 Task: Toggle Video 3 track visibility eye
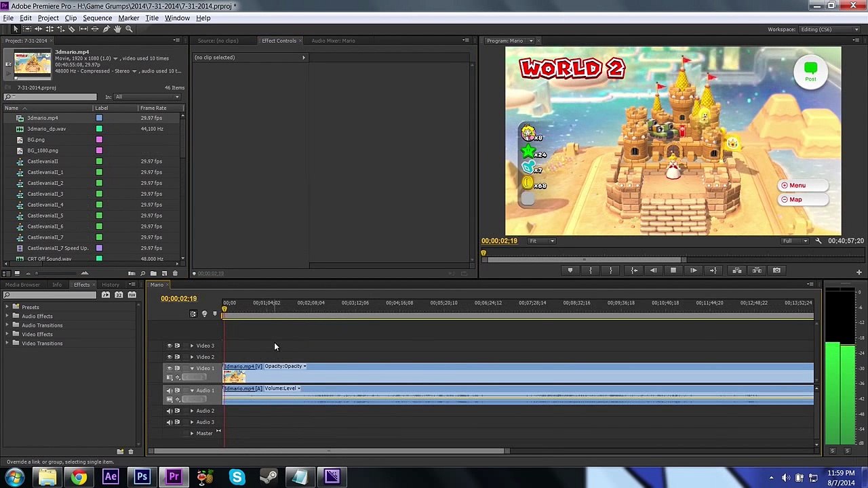pyautogui.click(x=170, y=346)
